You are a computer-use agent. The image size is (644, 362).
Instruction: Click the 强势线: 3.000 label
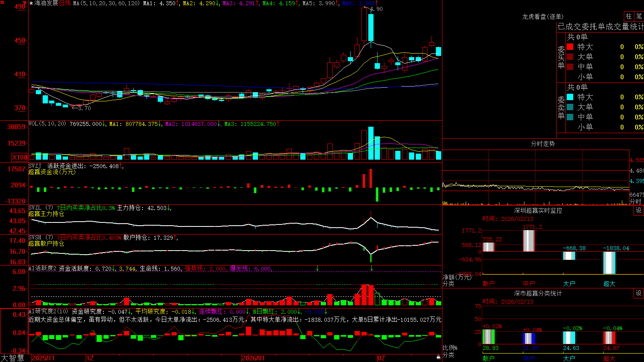click(205, 268)
